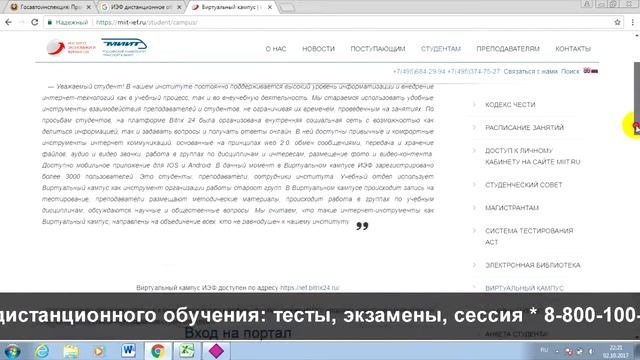Open File Explorer folder on taskbar
The image size is (640, 360).
click(71, 351)
